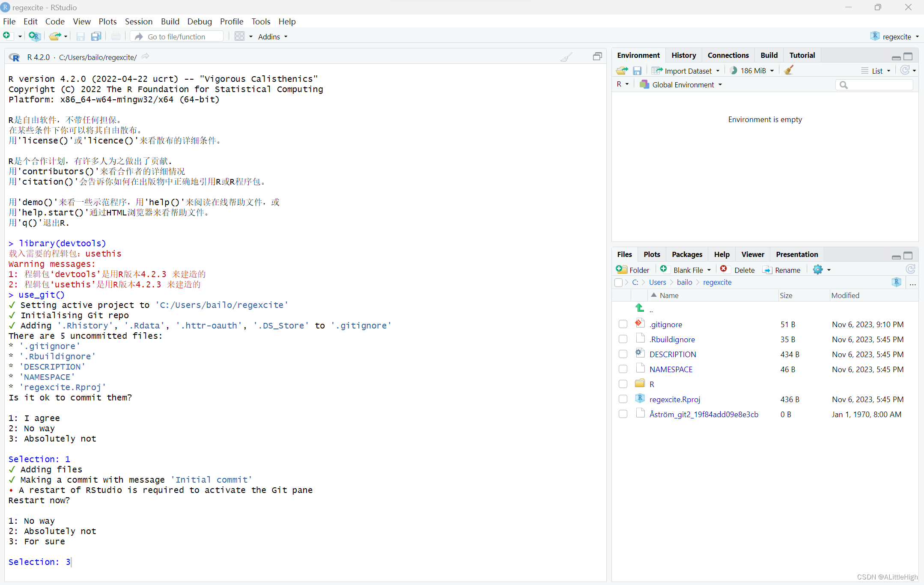
Task: Click the refresh file listing icon
Action: [910, 269]
